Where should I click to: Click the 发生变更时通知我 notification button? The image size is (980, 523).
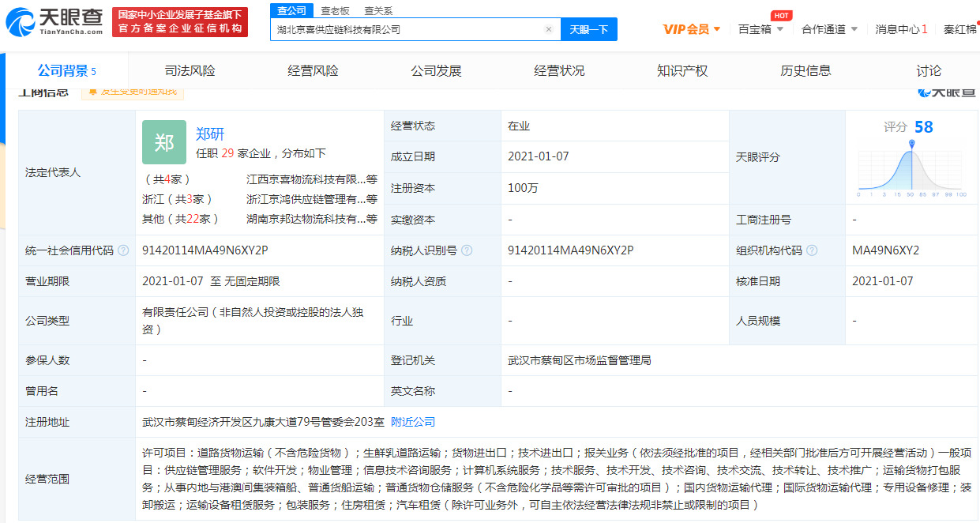tap(132, 91)
